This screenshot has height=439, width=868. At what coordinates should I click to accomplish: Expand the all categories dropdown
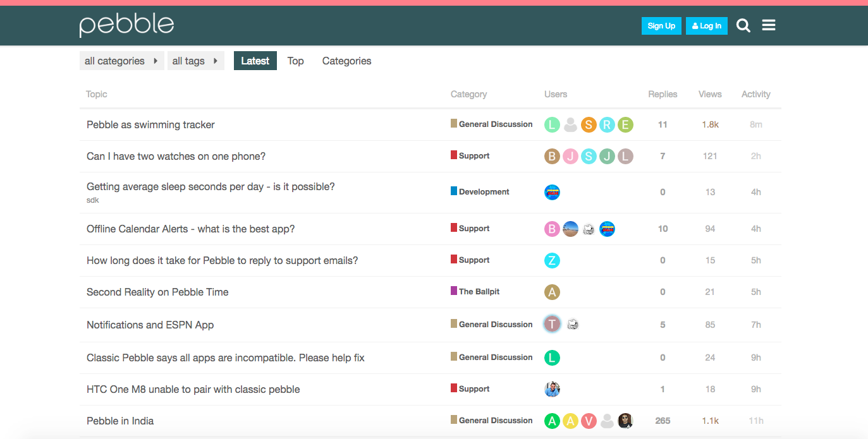point(121,61)
